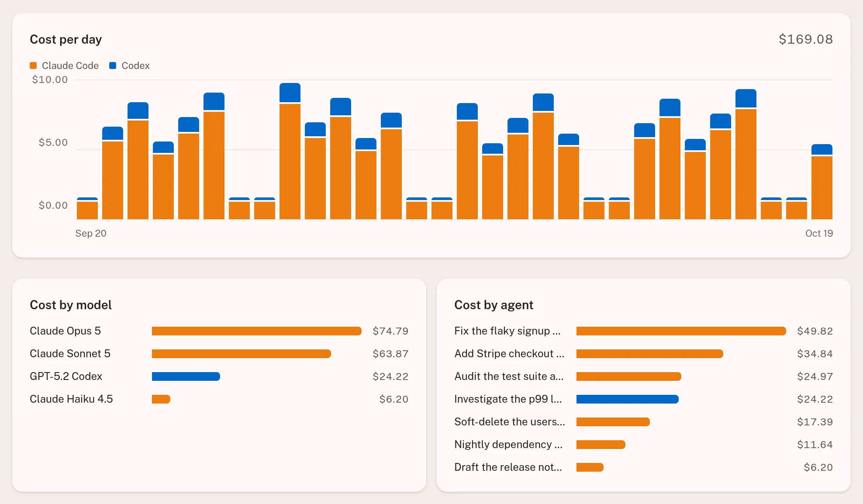This screenshot has width=863, height=504.
Task: Click the orange Claude Code legend swatch
Action: [33, 66]
